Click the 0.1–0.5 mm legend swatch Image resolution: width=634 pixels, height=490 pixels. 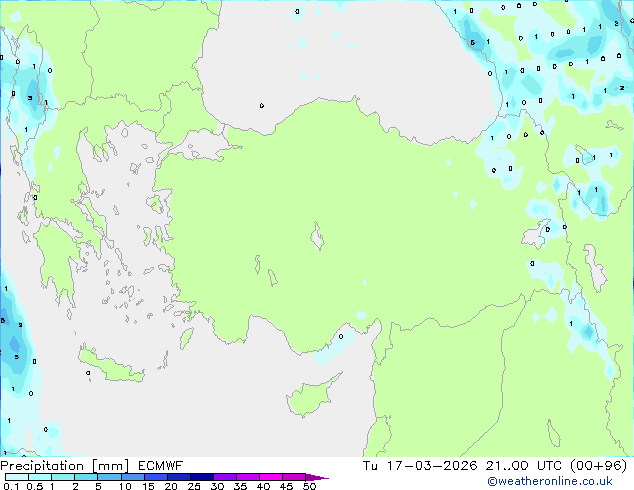click(17, 477)
